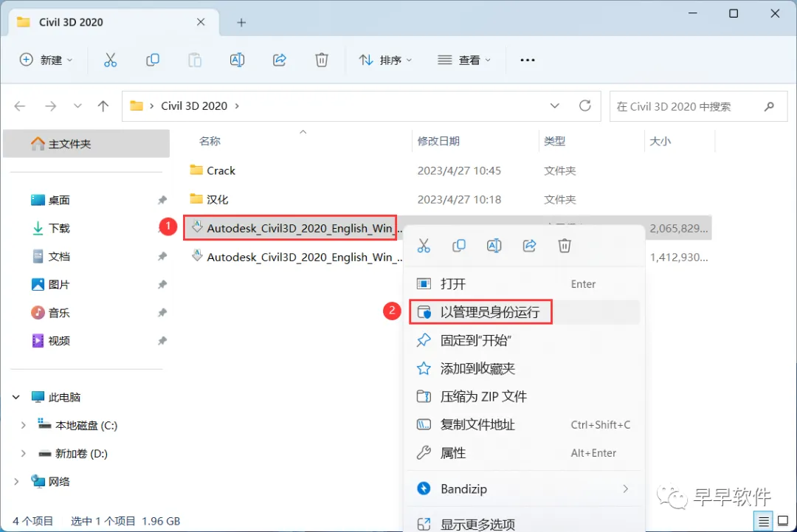Expand the Bandizip submenu arrow

[625, 488]
